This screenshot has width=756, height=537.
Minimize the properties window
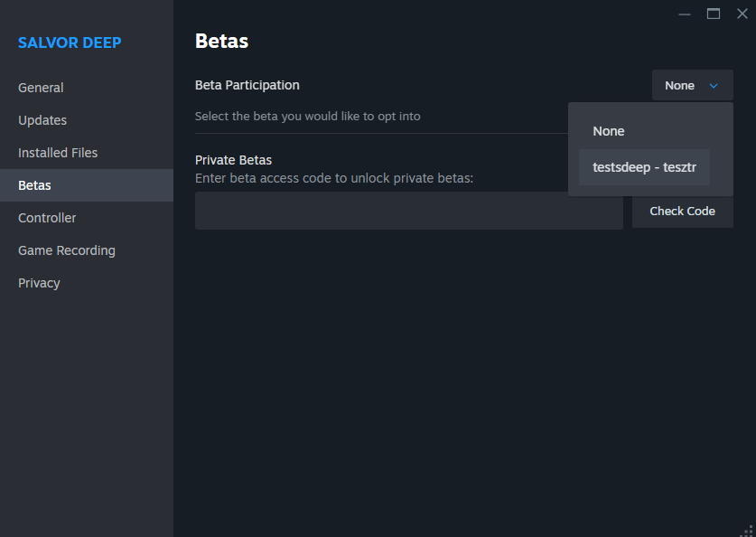[x=684, y=14]
